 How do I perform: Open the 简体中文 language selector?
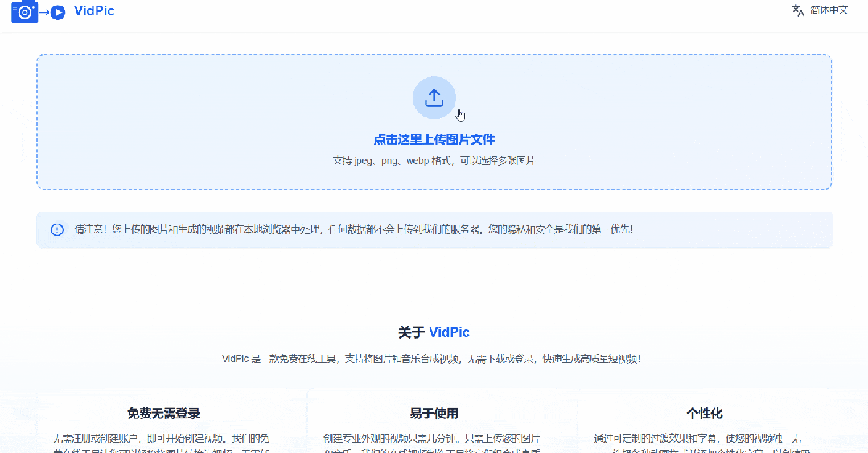829,10
